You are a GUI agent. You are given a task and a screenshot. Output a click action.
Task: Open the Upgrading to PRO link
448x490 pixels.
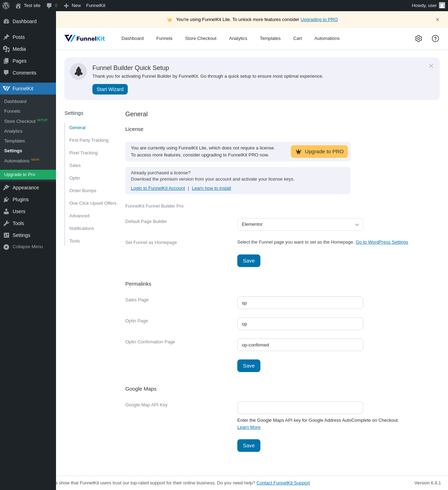click(x=319, y=20)
